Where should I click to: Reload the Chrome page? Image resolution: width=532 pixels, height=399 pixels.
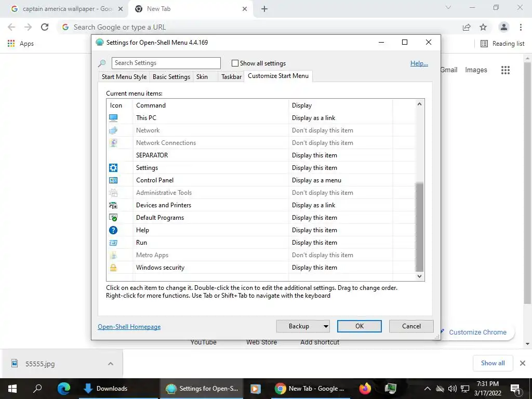[x=45, y=27]
